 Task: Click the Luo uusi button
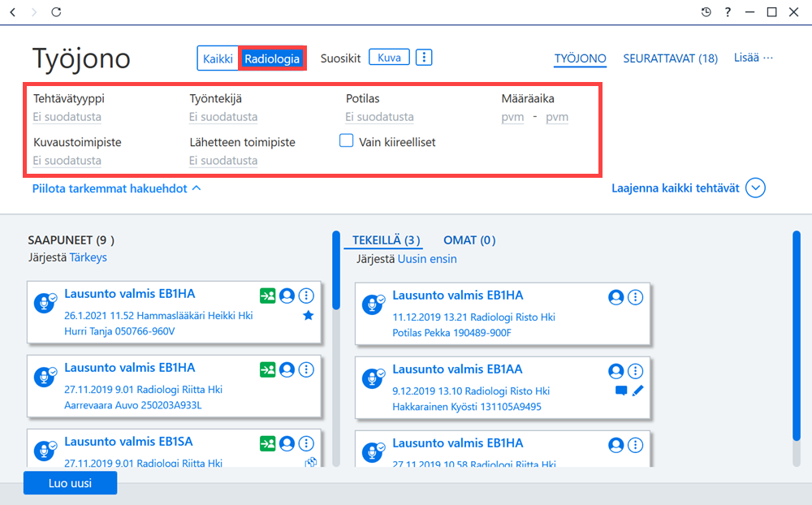click(70, 483)
